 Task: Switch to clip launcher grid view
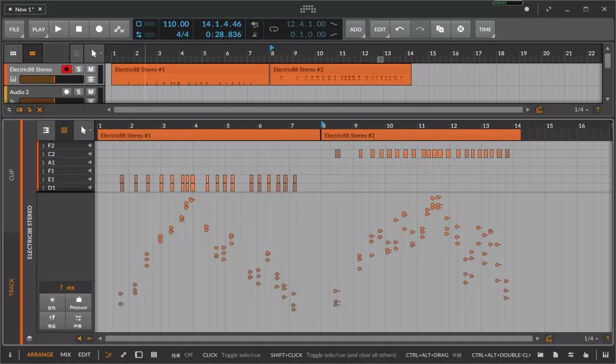[x=13, y=54]
